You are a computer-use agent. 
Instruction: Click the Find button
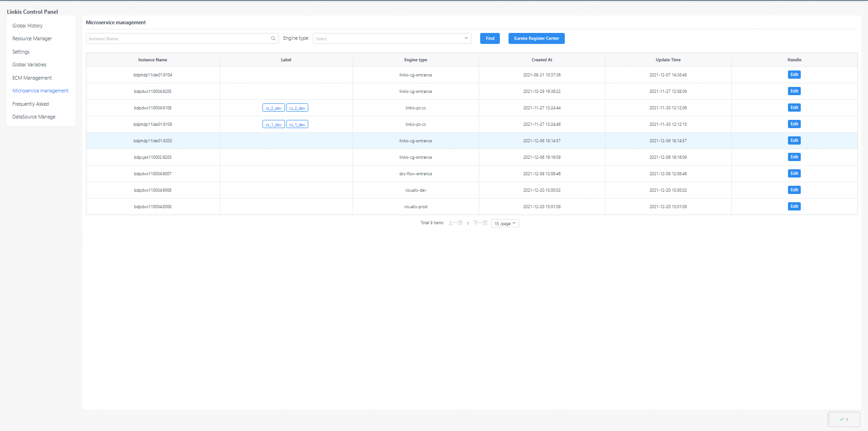click(x=490, y=38)
